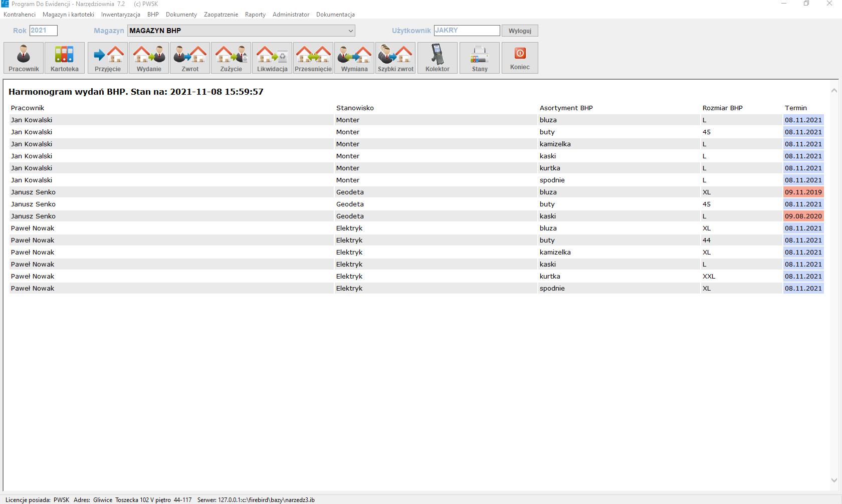Open the Kartoteka binders icon

[x=65, y=58]
